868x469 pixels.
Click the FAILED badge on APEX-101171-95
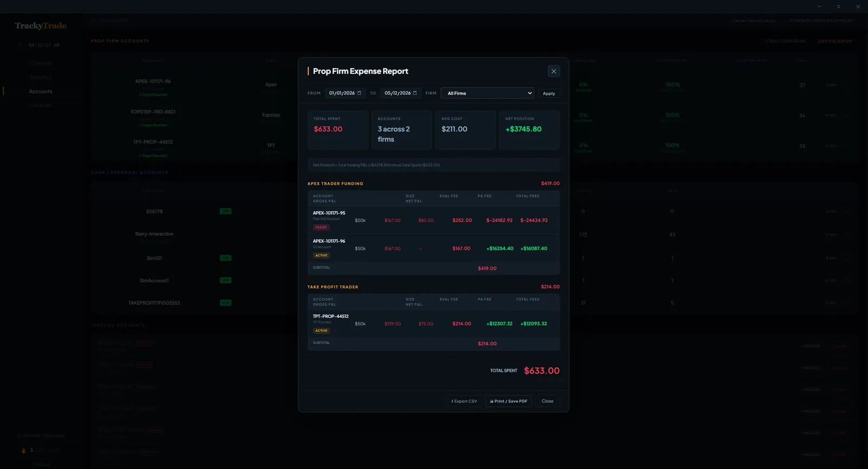pos(321,227)
